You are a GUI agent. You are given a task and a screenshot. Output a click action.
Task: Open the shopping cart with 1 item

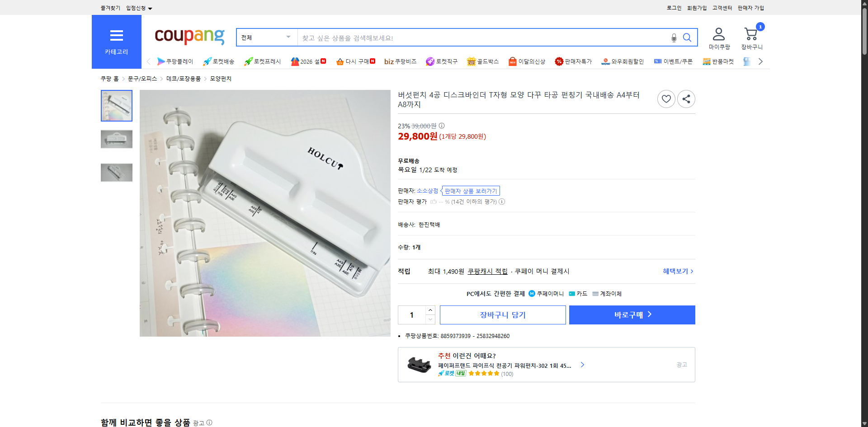[751, 35]
